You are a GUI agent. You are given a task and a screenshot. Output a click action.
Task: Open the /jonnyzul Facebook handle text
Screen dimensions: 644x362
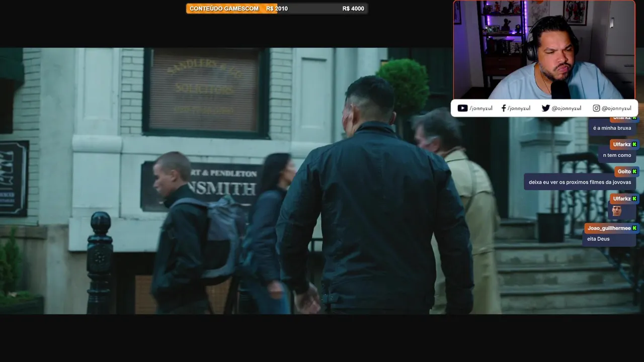[519, 108]
